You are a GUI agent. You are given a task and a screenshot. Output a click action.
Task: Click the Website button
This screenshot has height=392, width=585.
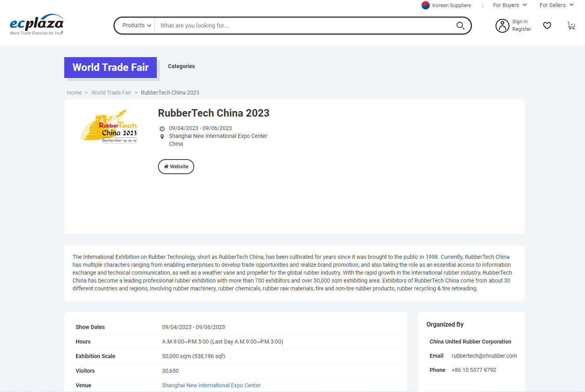click(176, 167)
